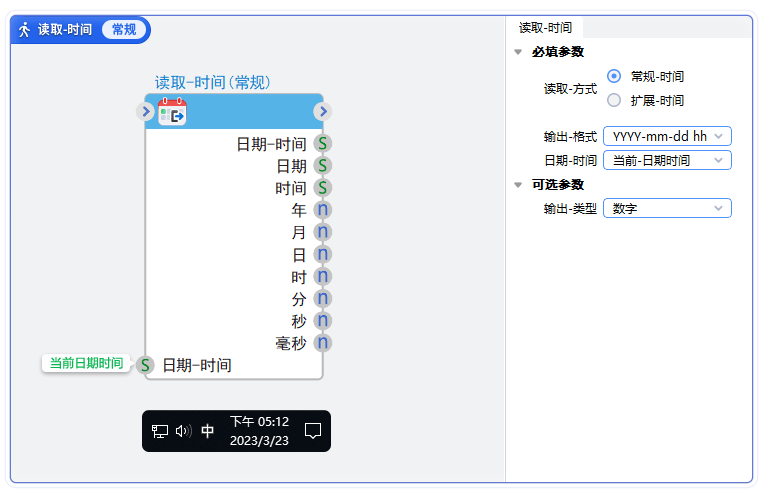Select the 扩展-时间 radio option

point(614,100)
